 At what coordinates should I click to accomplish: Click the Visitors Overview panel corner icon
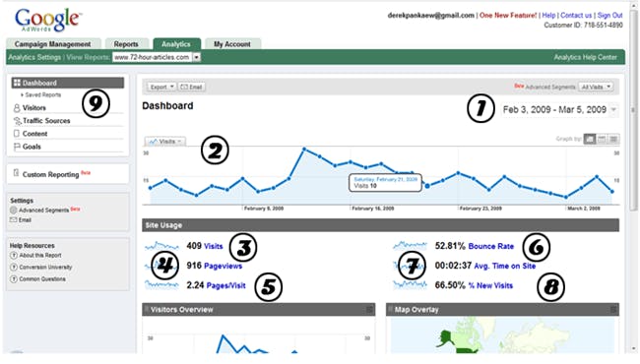tap(369, 310)
